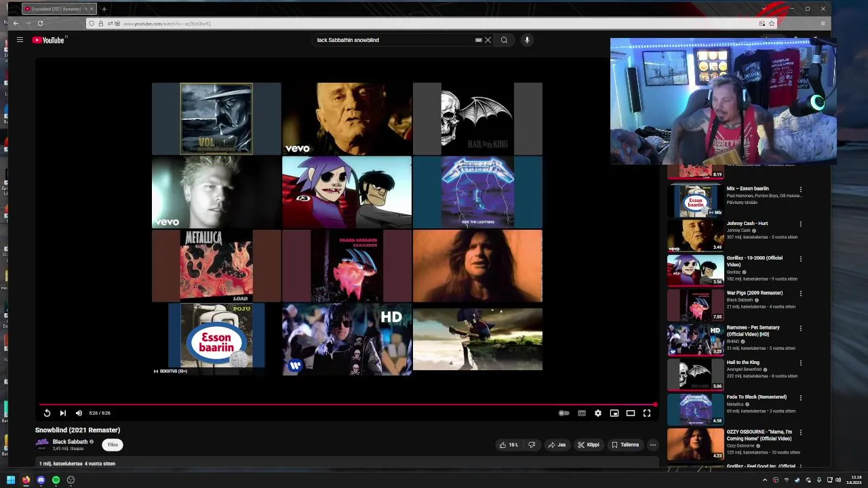Open the Windows Start menu
The height and width of the screenshot is (488, 868).
click(10, 480)
